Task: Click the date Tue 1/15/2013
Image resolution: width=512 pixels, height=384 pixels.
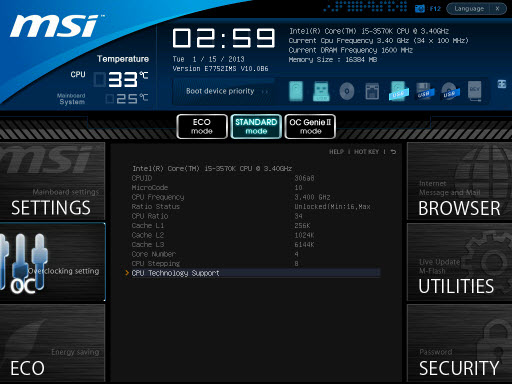Action: 208,59
